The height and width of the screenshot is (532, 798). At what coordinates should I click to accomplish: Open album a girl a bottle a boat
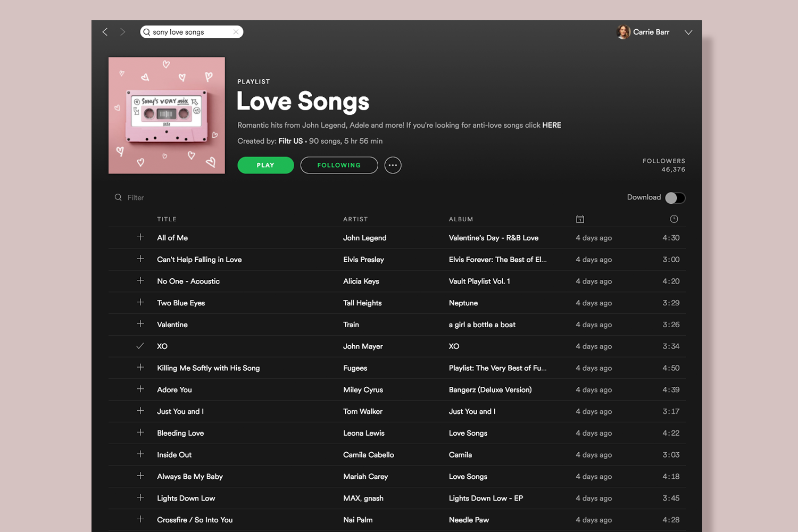[482, 325]
